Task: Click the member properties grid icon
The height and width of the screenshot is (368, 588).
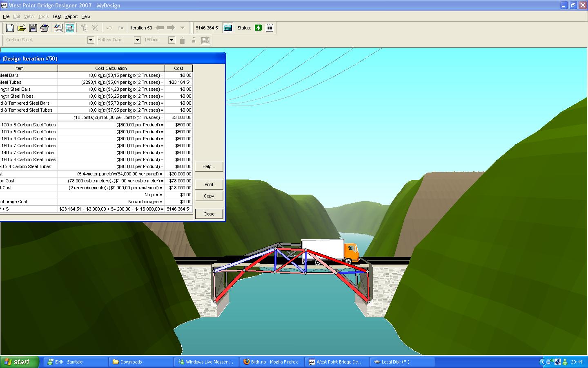Action: pyautogui.click(x=205, y=40)
